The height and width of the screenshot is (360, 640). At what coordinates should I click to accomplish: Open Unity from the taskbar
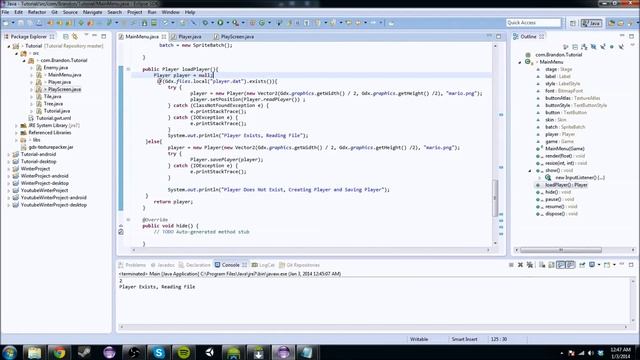tap(209, 352)
